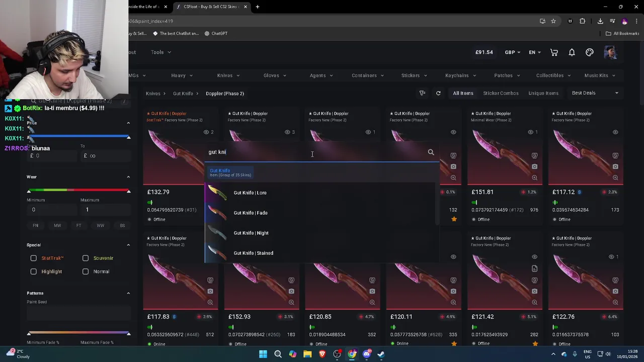Expand the Agents category menu

point(321,75)
